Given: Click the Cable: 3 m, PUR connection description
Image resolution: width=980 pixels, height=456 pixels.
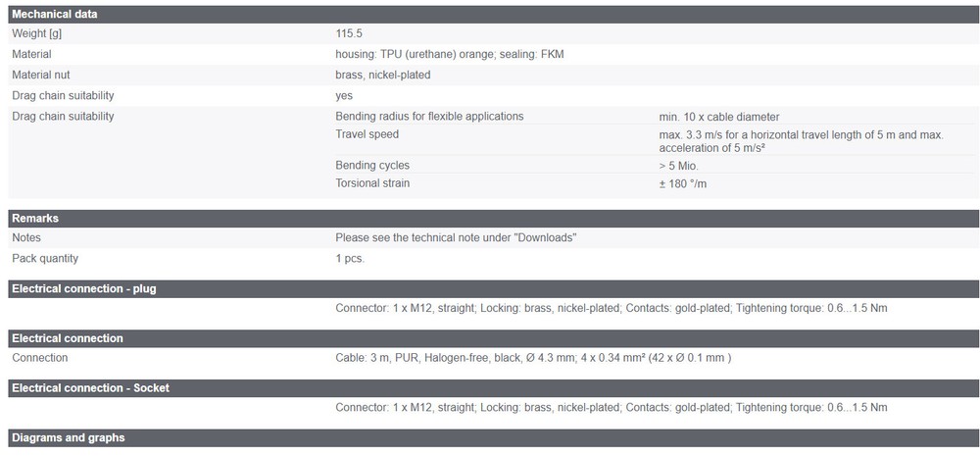Looking at the screenshot, I should click(x=533, y=358).
